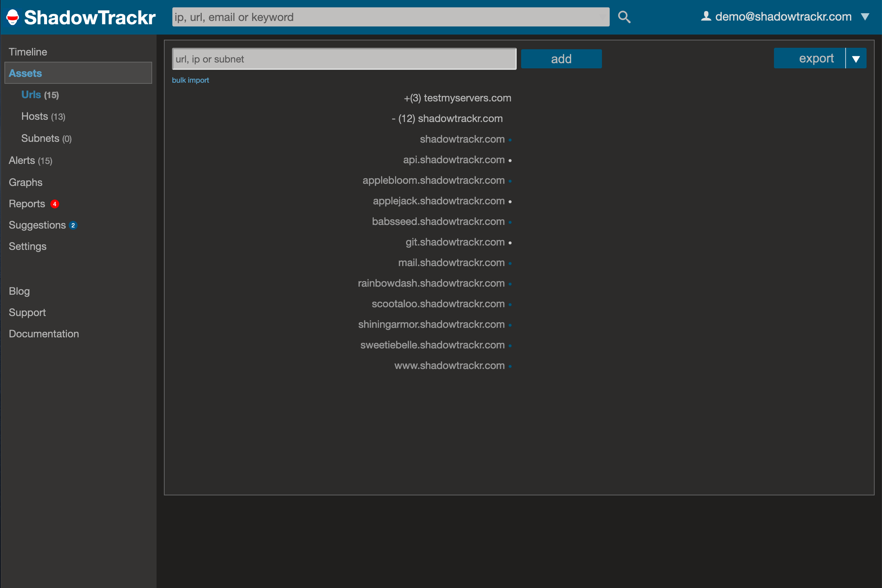Open the Settings page from the sidebar

27,246
